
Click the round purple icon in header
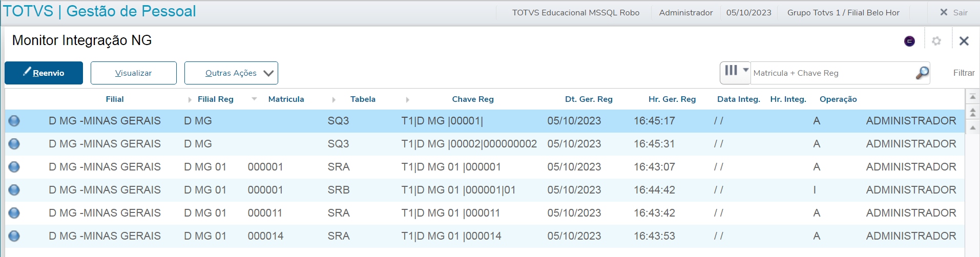click(909, 41)
